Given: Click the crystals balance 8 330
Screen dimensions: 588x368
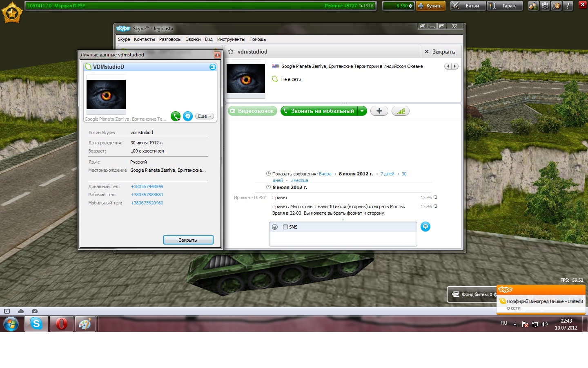Looking at the screenshot, I should pyautogui.click(x=399, y=6).
